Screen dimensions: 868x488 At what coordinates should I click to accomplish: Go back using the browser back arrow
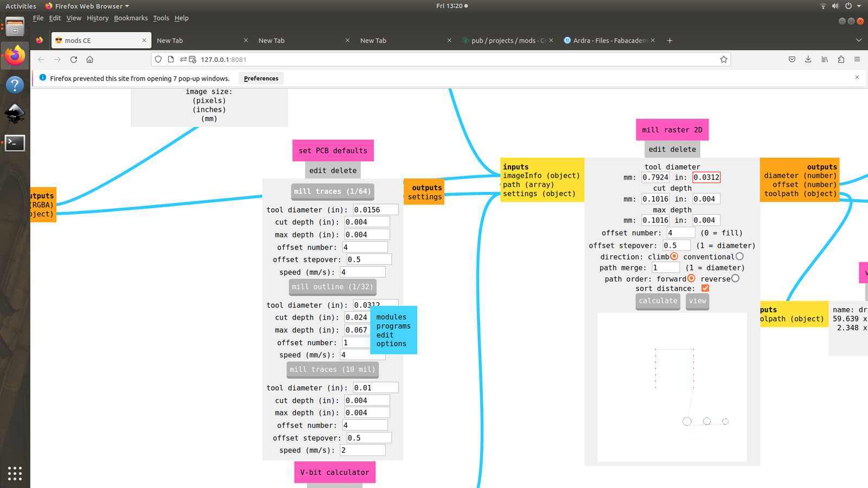[41, 60]
